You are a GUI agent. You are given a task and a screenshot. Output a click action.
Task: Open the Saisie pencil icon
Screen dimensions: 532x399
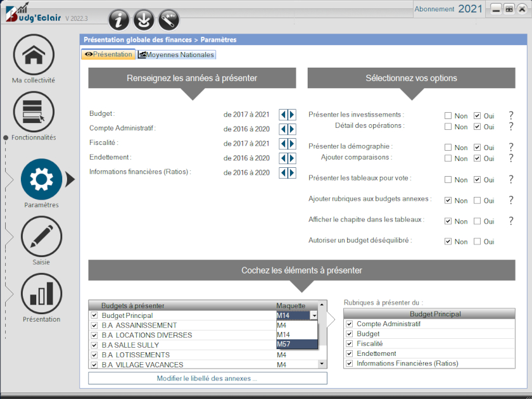(x=41, y=236)
